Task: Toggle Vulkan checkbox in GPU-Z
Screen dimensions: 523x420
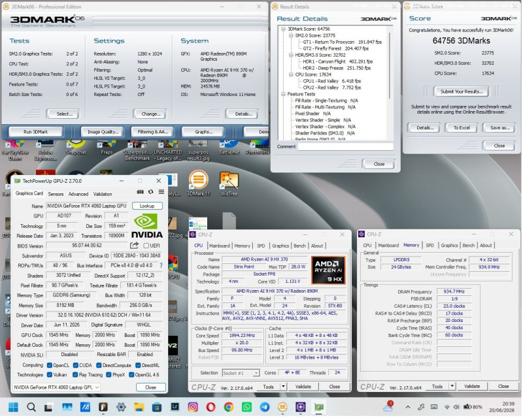Action: tap(50, 376)
